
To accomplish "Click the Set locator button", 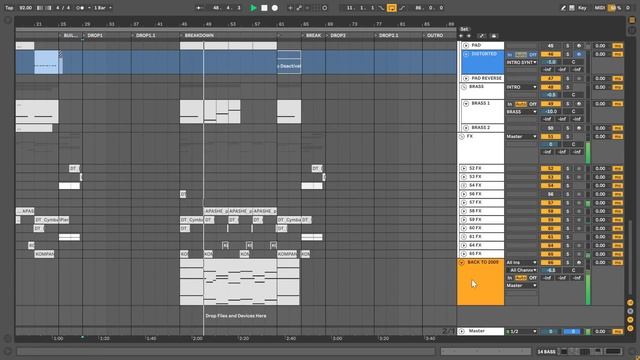I will pyautogui.click(x=464, y=29).
